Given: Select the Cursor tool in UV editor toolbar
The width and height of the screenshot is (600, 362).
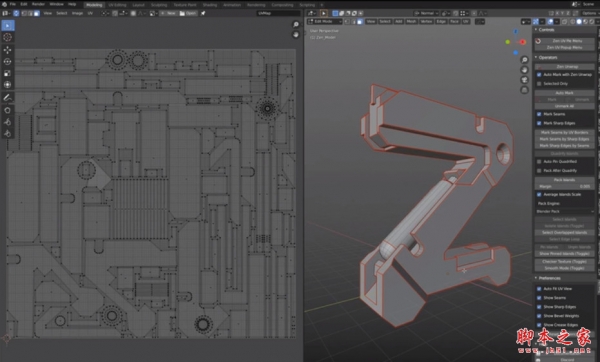Looking at the screenshot, I should point(8,37).
